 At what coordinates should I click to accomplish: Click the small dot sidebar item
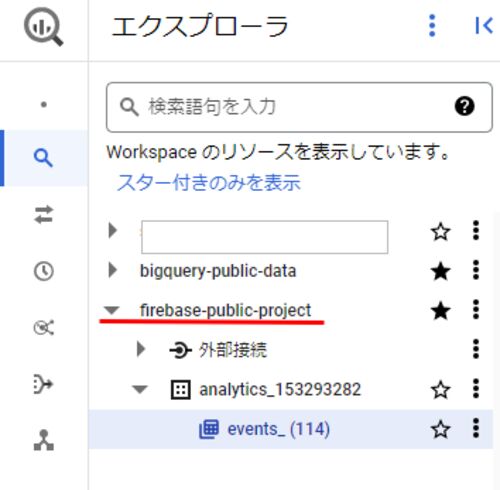(x=44, y=105)
